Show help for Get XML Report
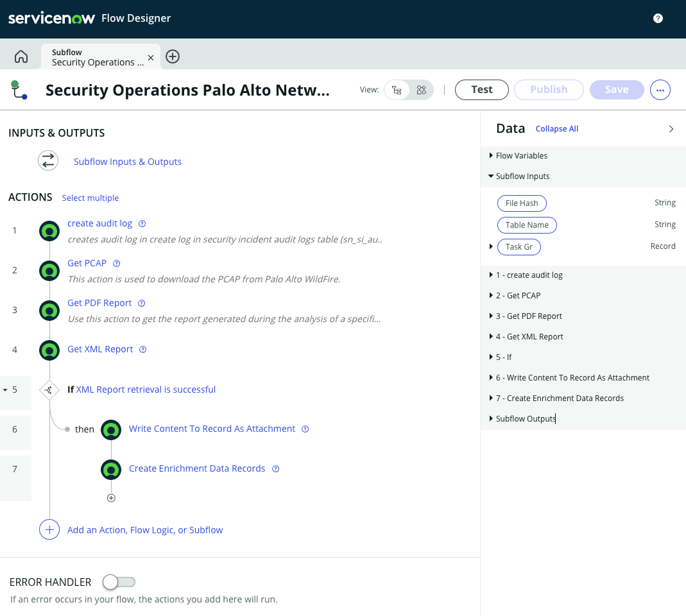 (142, 349)
